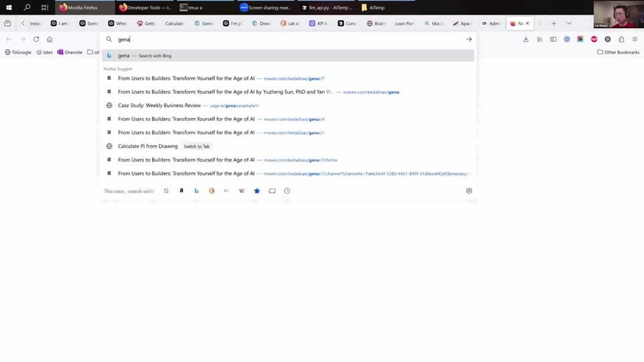Search with Amazon one-off engine icon
644x362 pixels.
point(181,191)
